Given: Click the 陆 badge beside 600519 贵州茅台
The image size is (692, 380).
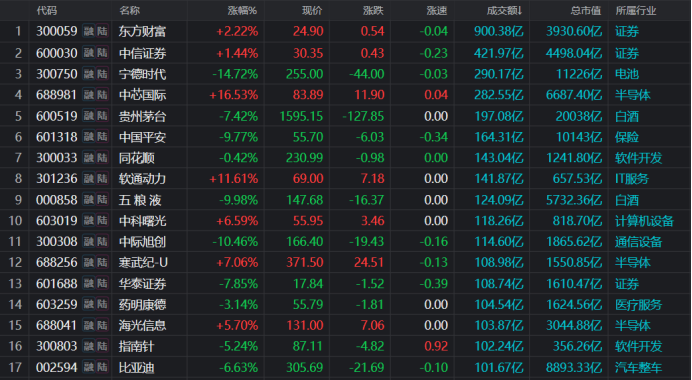Looking at the screenshot, I should tap(102, 116).
